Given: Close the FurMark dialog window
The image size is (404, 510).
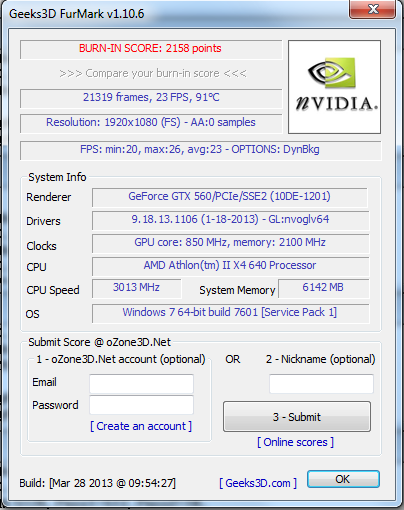Looking at the screenshot, I should pyautogui.click(x=373, y=9).
